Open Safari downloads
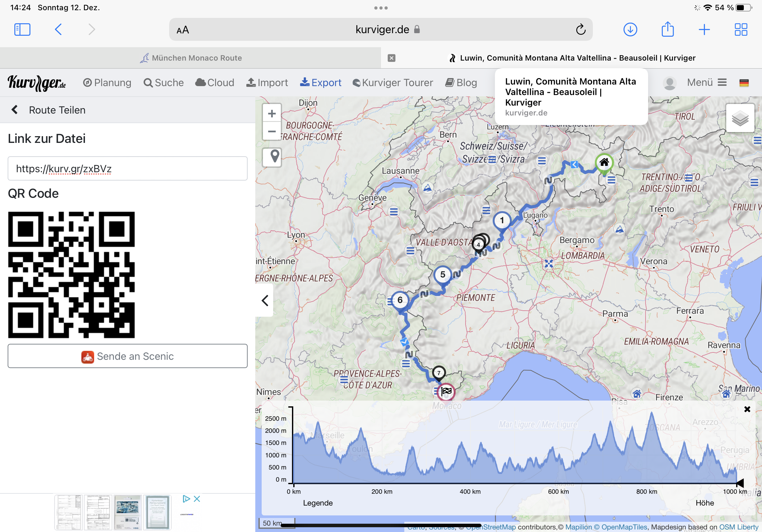The width and height of the screenshot is (762, 532). coord(630,30)
